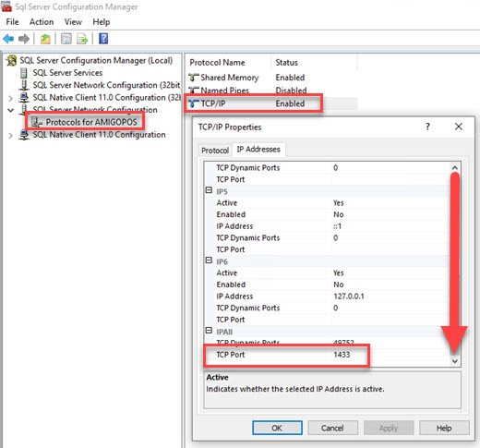Open the Help menu
The height and width of the screenshot is (448, 480).
[x=102, y=22]
